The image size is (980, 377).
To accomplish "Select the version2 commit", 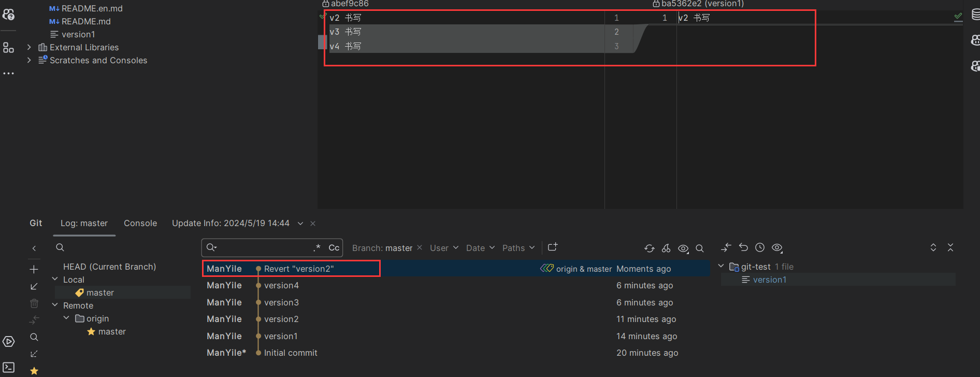I will coord(456,319).
